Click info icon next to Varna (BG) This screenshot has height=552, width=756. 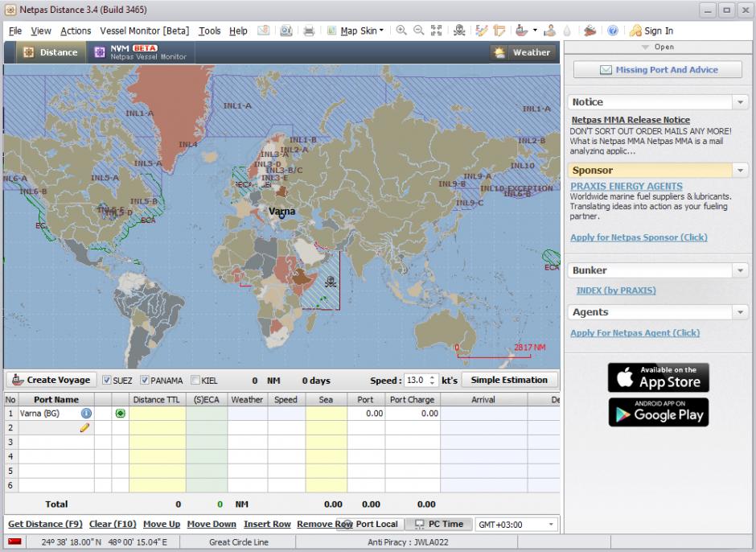(x=86, y=413)
